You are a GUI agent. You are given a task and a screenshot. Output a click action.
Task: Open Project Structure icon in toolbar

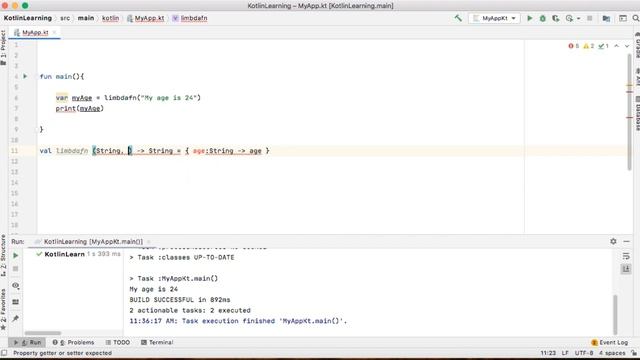click(x=606, y=18)
